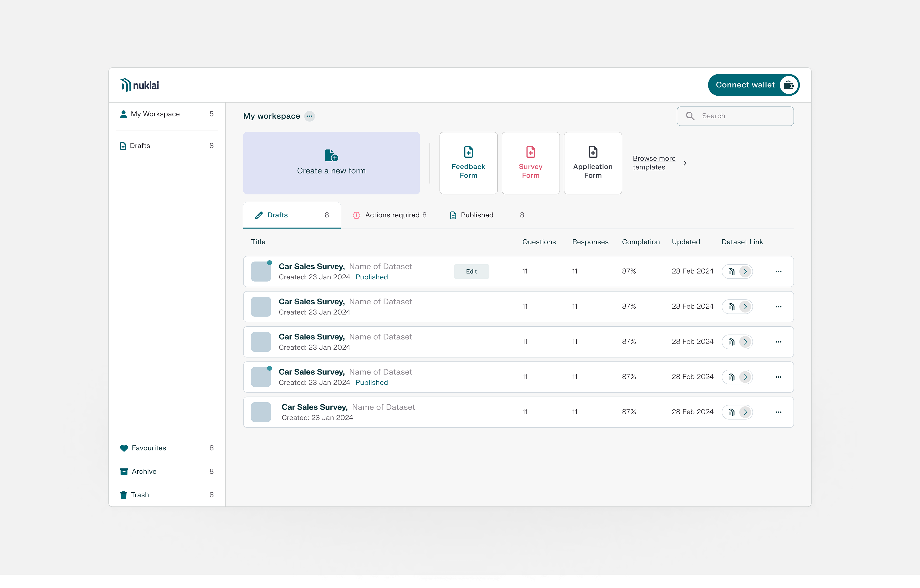The image size is (920, 588).
Task: Click nuklai dataset icon in first row
Action: click(x=731, y=272)
